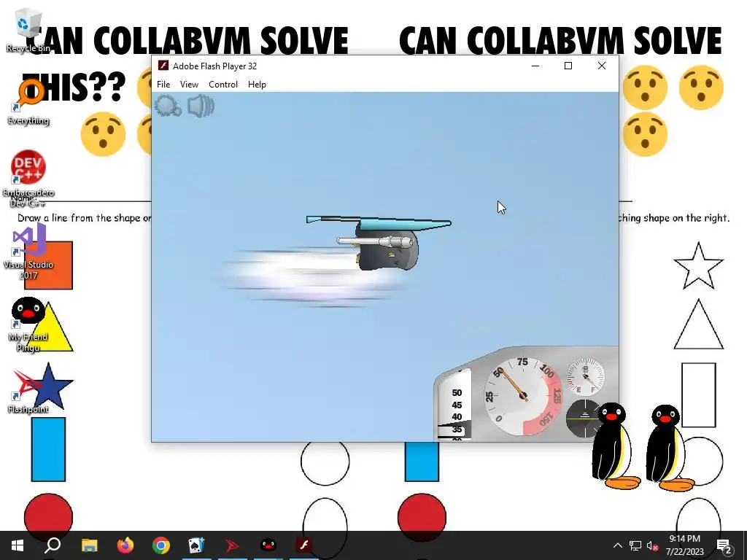
Task: Click the speedometer gauge on dashboard
Action: [x=523, y=396]
